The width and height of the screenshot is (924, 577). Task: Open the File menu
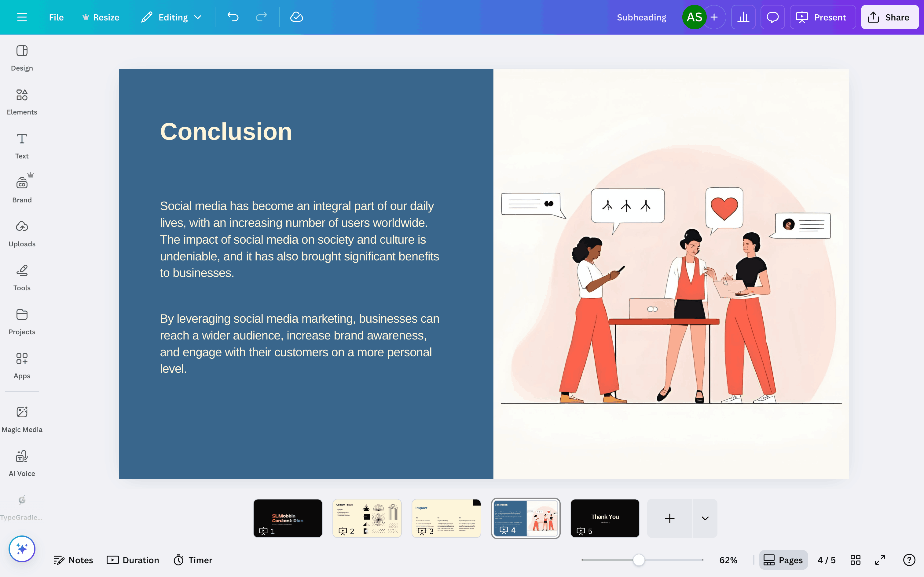pos(56,17)
